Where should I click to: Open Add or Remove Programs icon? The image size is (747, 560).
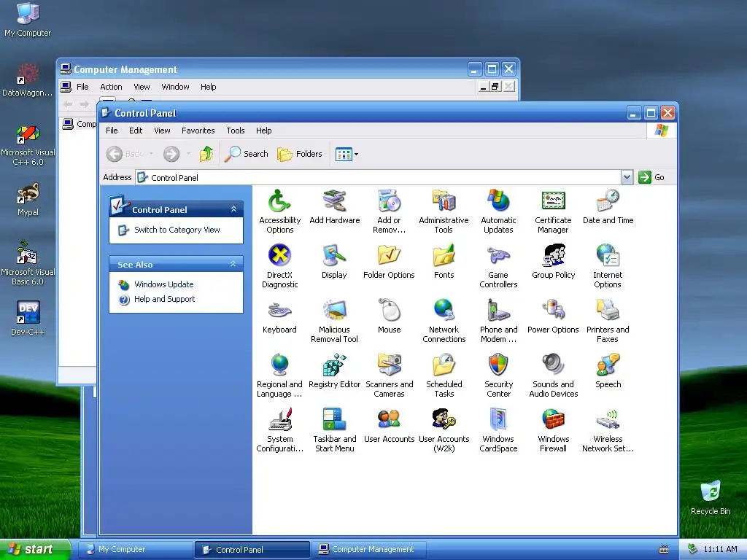[390, 211]
